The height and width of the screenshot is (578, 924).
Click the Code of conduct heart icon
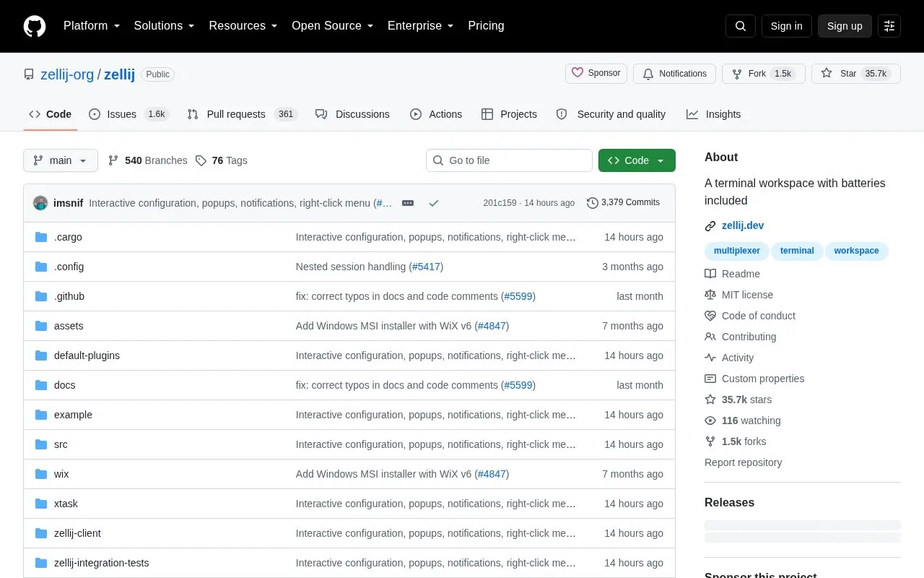pyautogui.click(x=710, y=316)
